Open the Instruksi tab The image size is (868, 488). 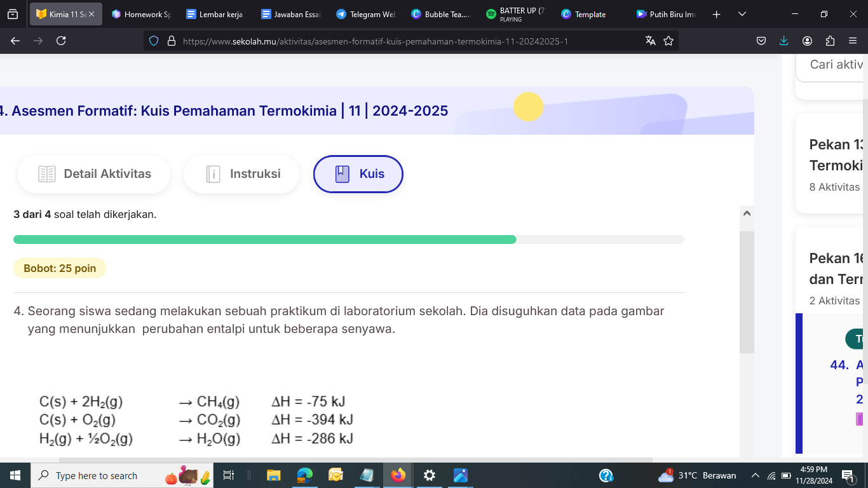pos(241,174)
